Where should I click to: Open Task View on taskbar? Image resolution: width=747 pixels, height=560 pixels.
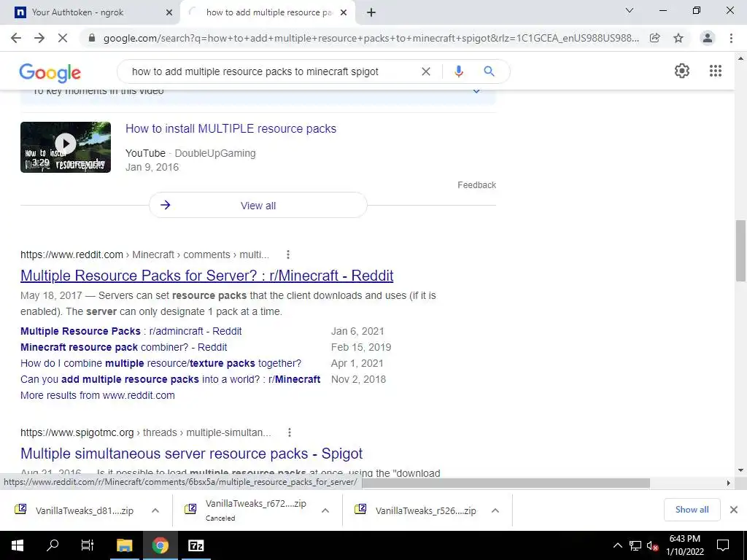[x=88, y=545]
